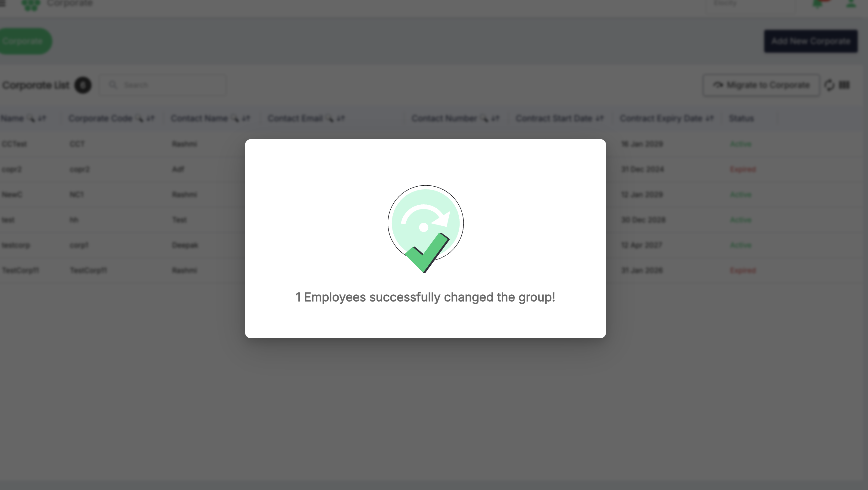
Task: Click the Add New Corporate button
Action: 811,41
